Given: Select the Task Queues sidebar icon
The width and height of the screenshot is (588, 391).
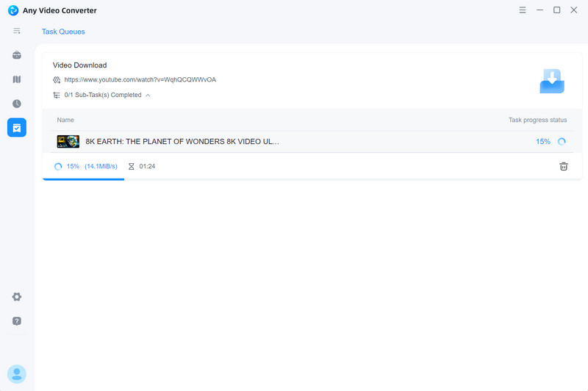Looking at the screenshot, I should 17,127.
